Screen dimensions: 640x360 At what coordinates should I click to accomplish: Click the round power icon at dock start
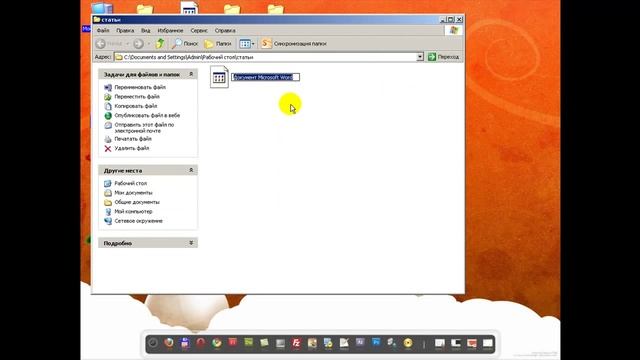pos(153,343)
